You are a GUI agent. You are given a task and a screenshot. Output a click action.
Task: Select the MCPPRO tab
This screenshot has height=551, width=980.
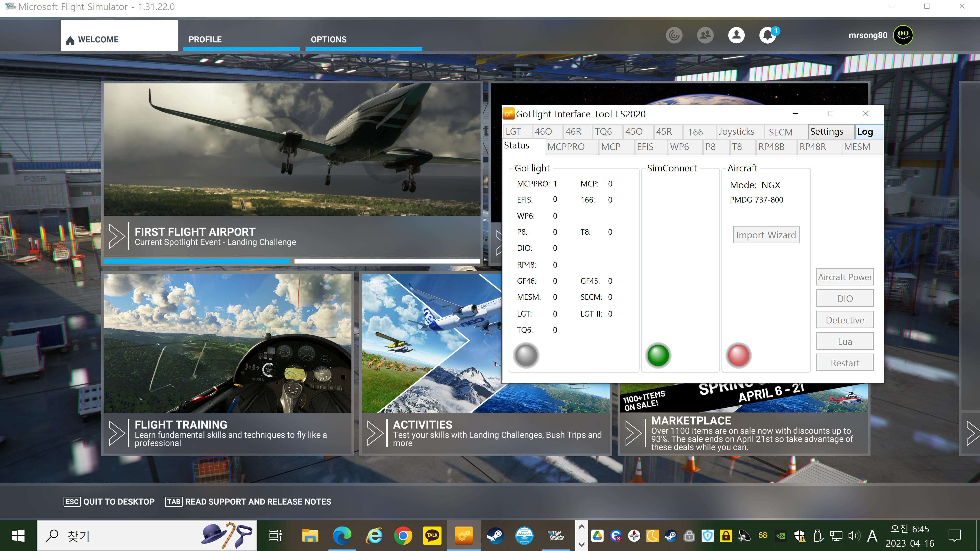pyautogui.click(x=571, y=147)
